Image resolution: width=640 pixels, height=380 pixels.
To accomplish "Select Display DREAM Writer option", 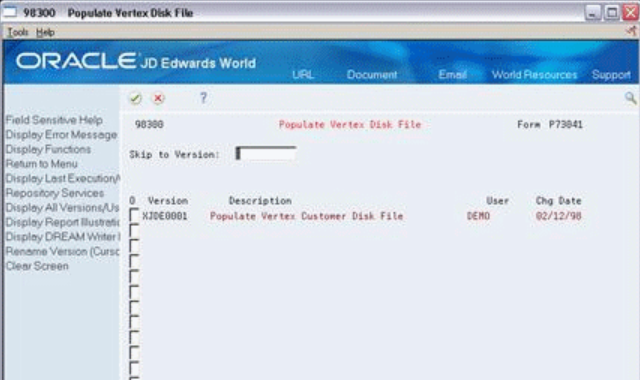I will pos(63,237).
